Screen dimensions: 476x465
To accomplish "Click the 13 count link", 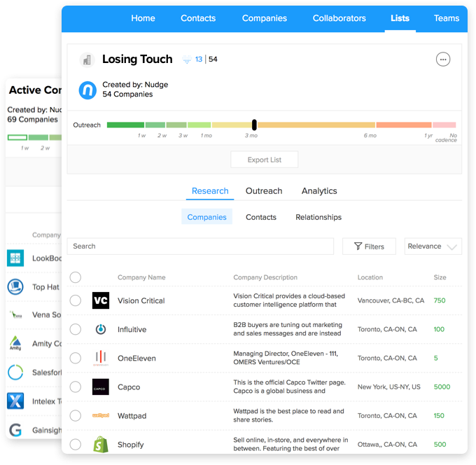I will click(x=199, y=60).
